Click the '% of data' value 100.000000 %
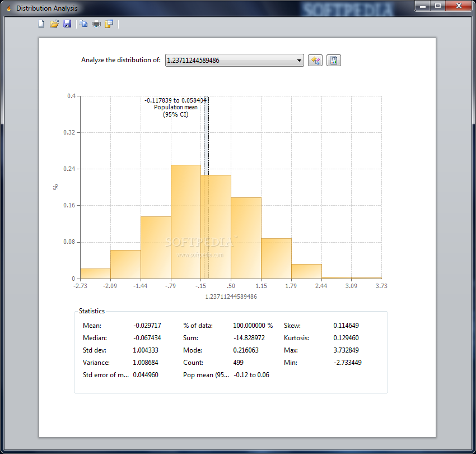The width and height of the screenshot is (476, 454). [x=253, y=326]
